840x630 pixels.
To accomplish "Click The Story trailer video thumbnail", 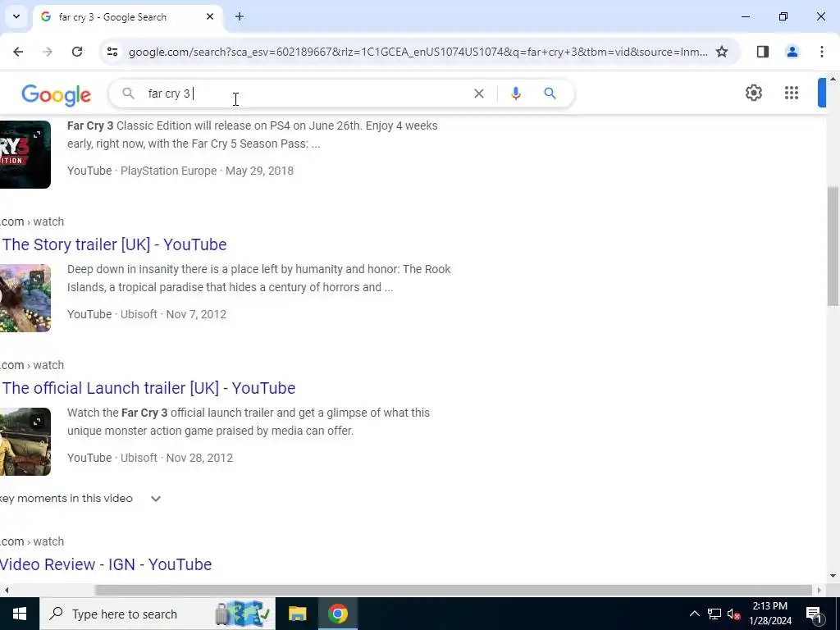I will [25, 298].
